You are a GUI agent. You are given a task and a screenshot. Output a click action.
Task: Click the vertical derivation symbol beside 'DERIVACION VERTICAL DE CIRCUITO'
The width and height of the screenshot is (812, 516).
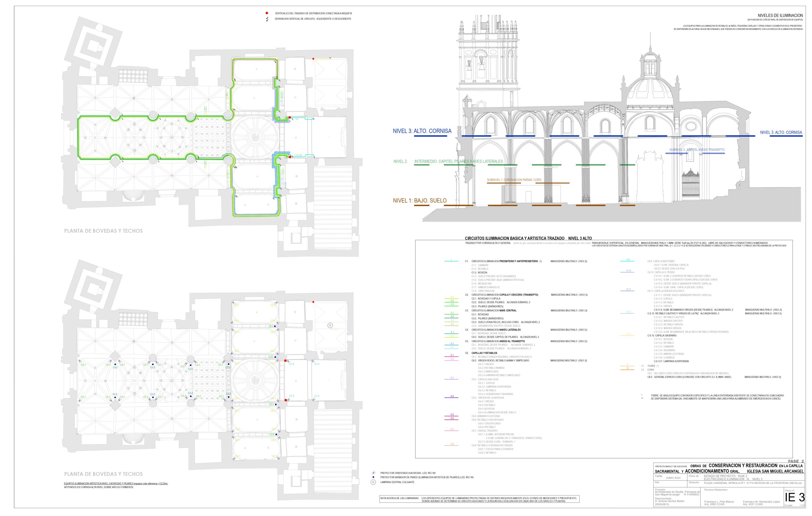point(267,19)
